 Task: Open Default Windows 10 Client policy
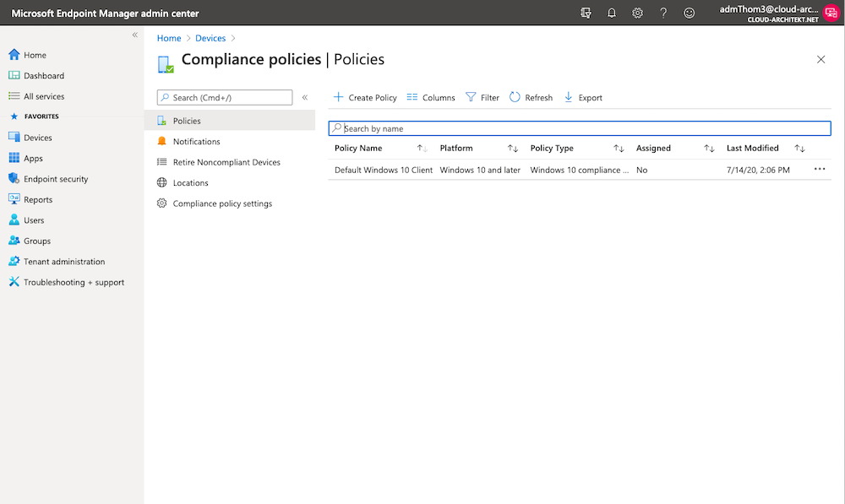click(383, 171)
